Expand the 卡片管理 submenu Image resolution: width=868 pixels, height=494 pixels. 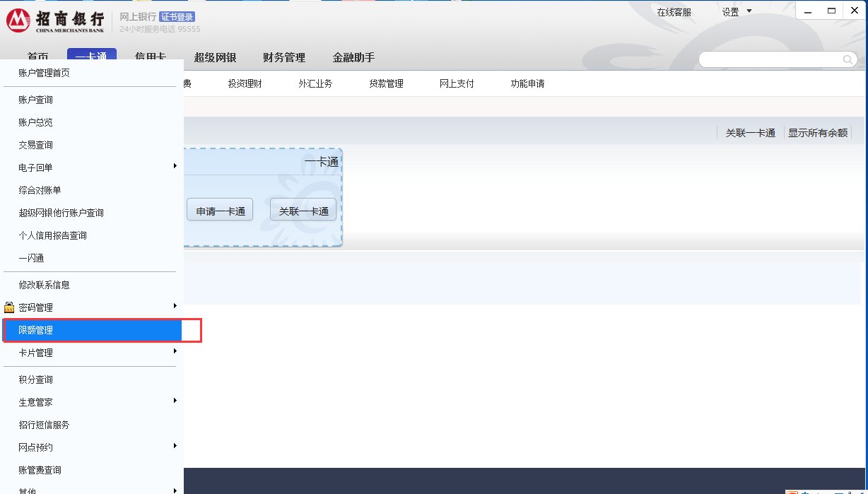click(x=175, y=353)
